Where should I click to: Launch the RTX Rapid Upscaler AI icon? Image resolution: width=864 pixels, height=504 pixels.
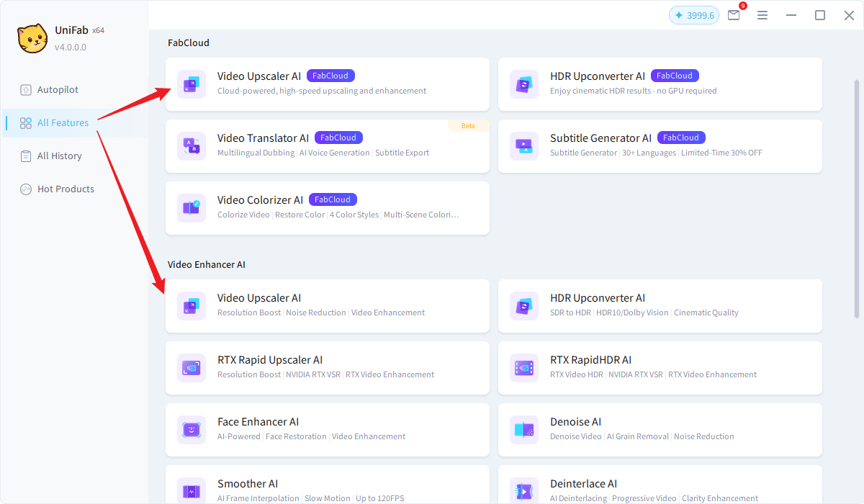pos(192,368)
